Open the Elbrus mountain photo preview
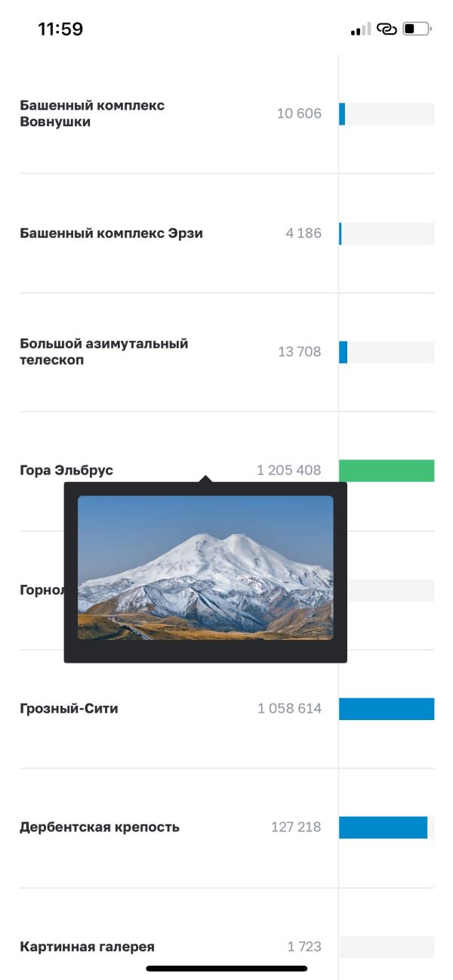The width and height of the screenshot is (453, 980). (x=205, y=567)
